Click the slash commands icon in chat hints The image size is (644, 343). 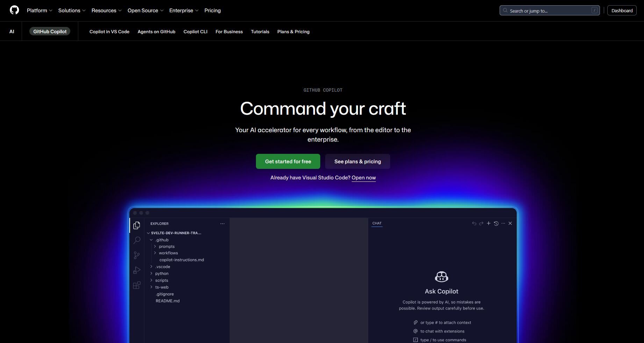pos(415,340)
